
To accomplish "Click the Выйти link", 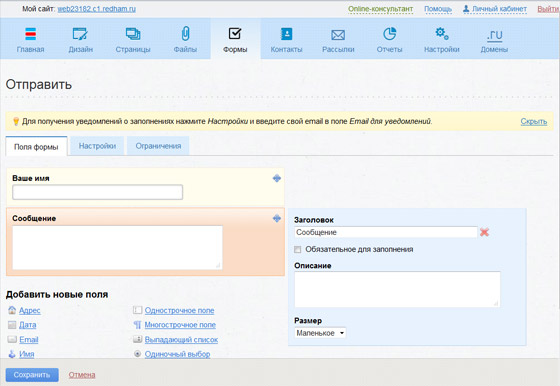I will point(548,9).
